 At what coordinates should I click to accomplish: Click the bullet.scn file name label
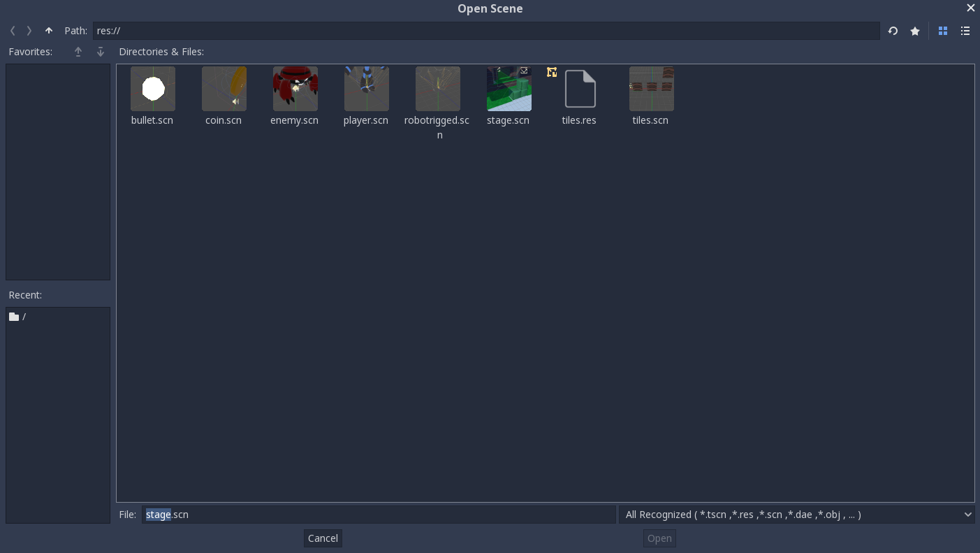[152, 120]
